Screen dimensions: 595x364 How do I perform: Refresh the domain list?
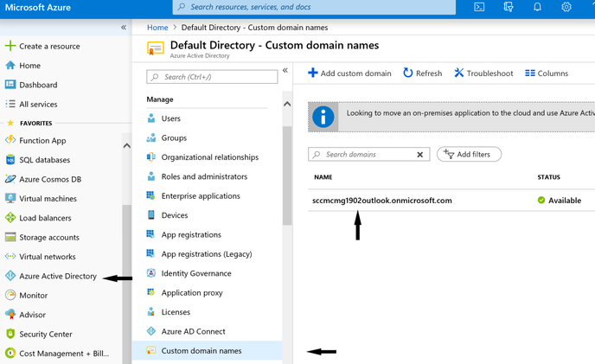422,73
